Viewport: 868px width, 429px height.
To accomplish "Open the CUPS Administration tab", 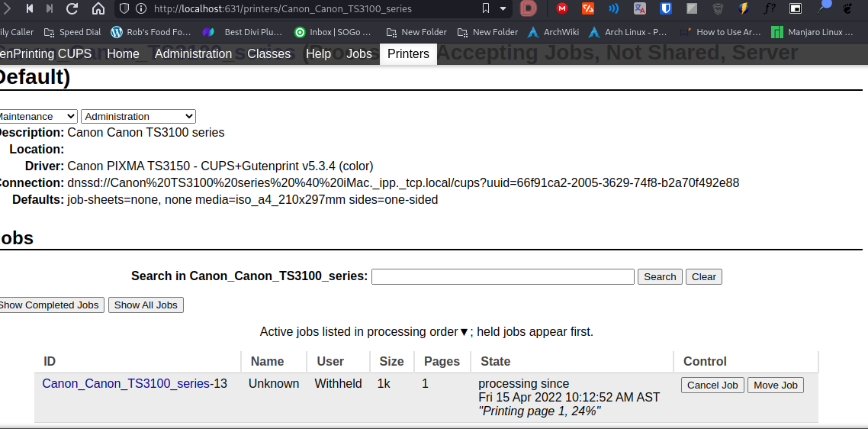I will pyautogui.click(x=193, y=53).
